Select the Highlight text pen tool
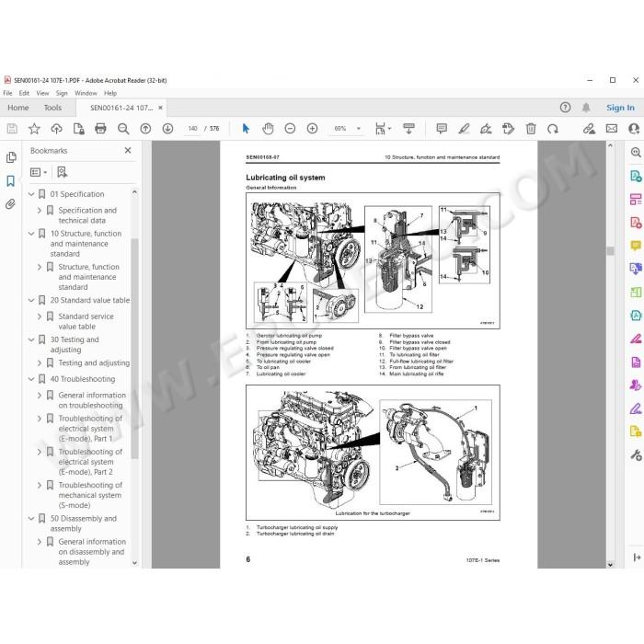This screenshot has height=644, width=644. pos(464,129)
